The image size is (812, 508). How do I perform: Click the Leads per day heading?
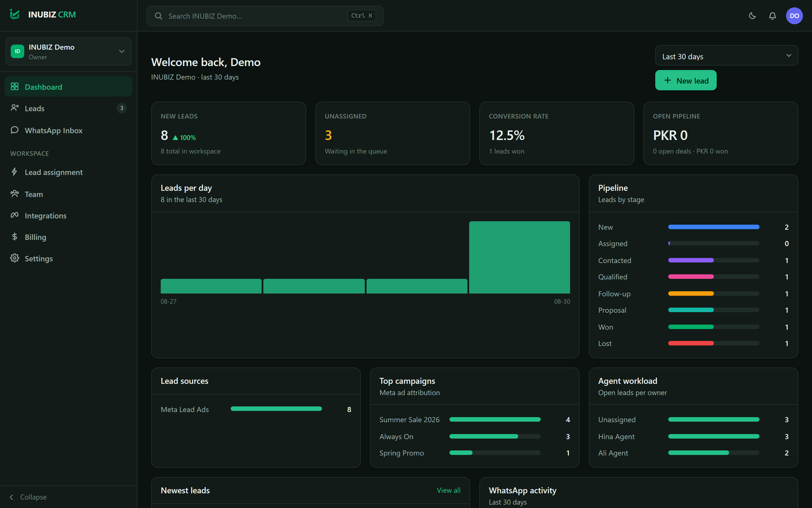click(186, 188)
